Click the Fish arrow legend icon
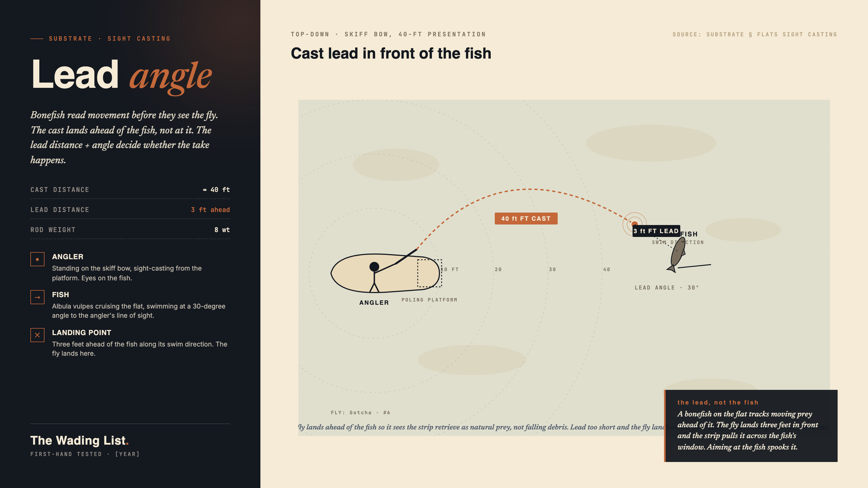 37,297
